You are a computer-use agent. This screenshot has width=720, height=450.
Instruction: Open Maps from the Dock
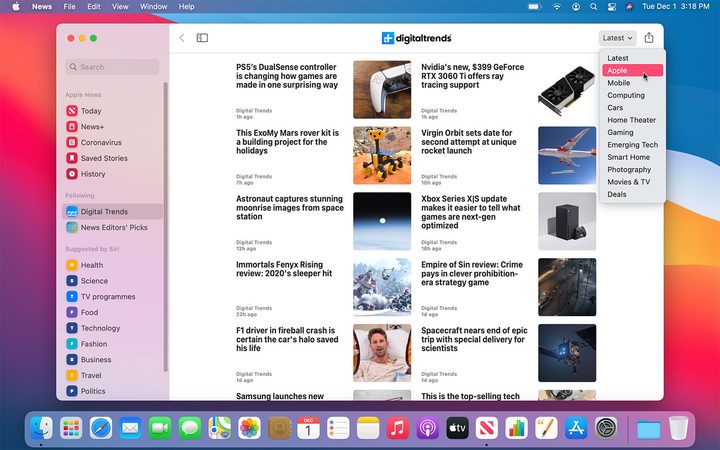point(219,429)
